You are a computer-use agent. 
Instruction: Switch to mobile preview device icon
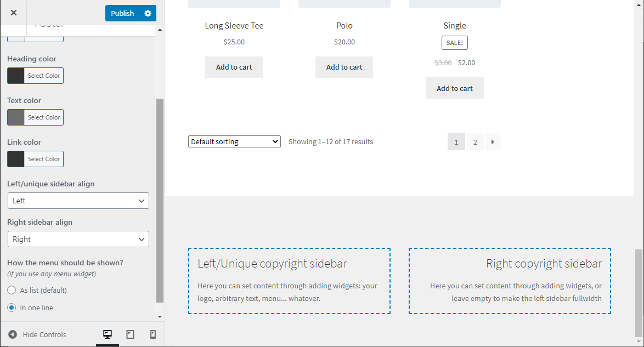tap(153, 334)
